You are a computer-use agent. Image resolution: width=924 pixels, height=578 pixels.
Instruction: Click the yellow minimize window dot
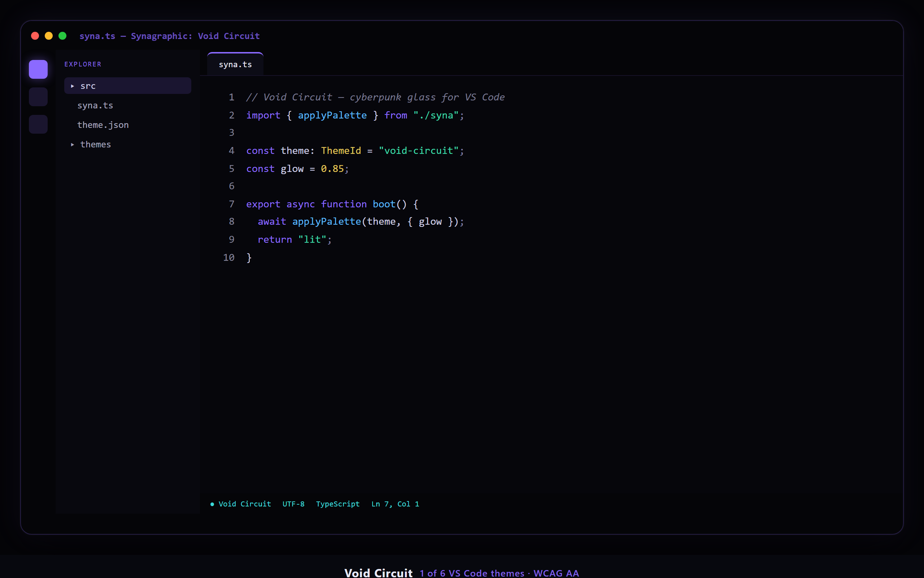(49, 36)
